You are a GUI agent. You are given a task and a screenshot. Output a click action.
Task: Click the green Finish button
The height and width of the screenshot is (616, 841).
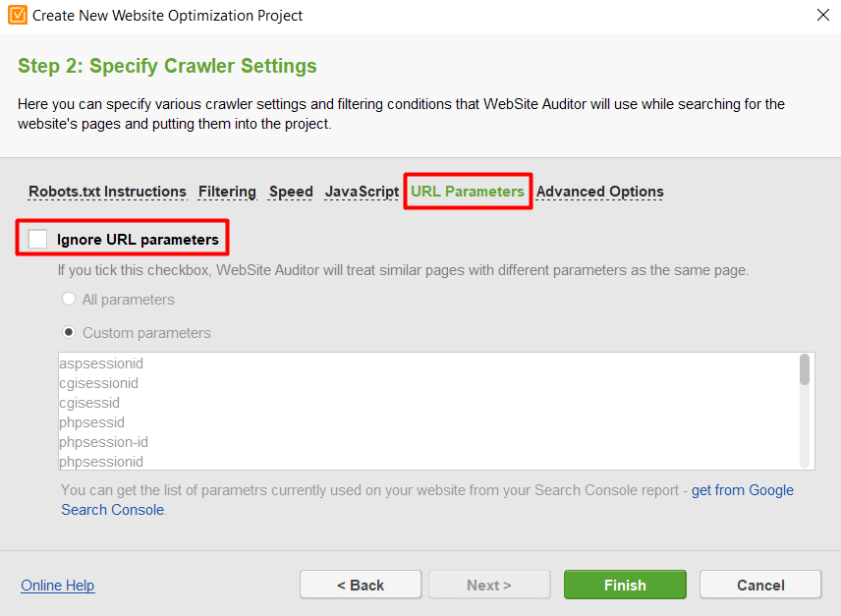pos(625,585)
